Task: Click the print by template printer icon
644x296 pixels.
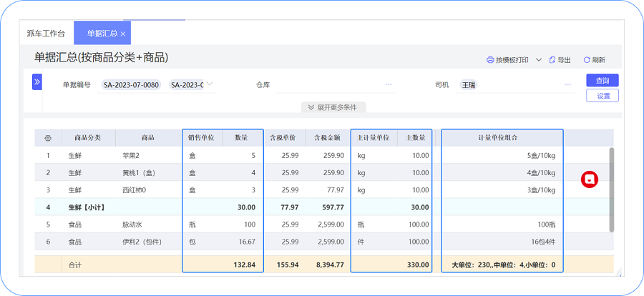Action: [x=490, y=60]
